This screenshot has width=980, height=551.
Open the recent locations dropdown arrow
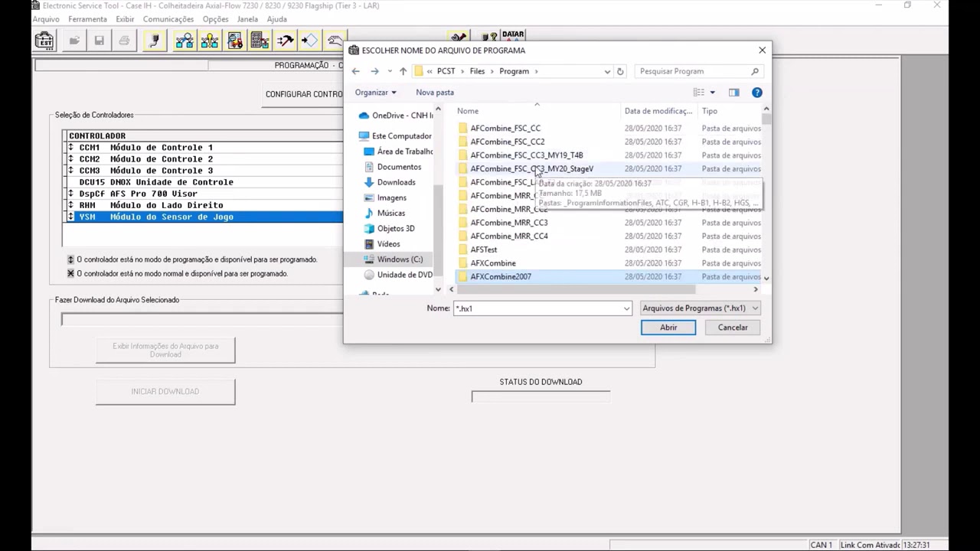[390, 71]
